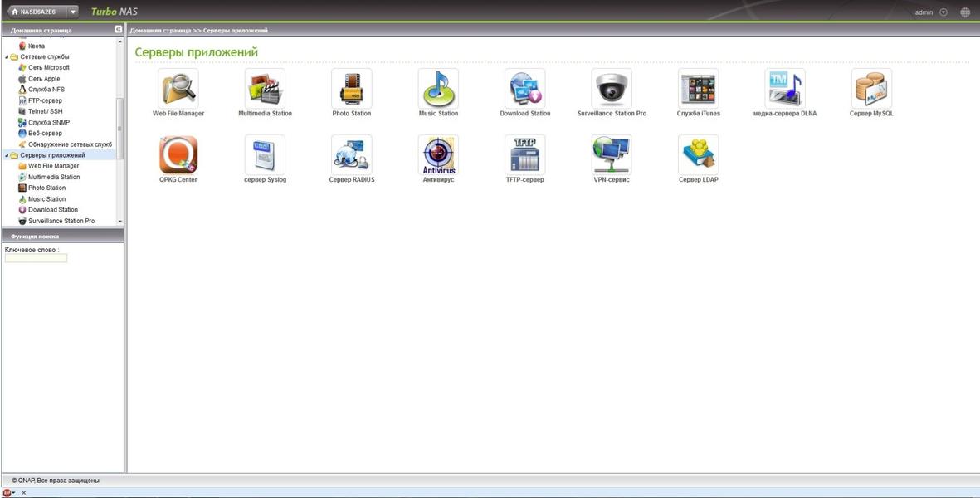
Task: Select FTP-сервер in the sidebar tree
Action: point(45,100)
